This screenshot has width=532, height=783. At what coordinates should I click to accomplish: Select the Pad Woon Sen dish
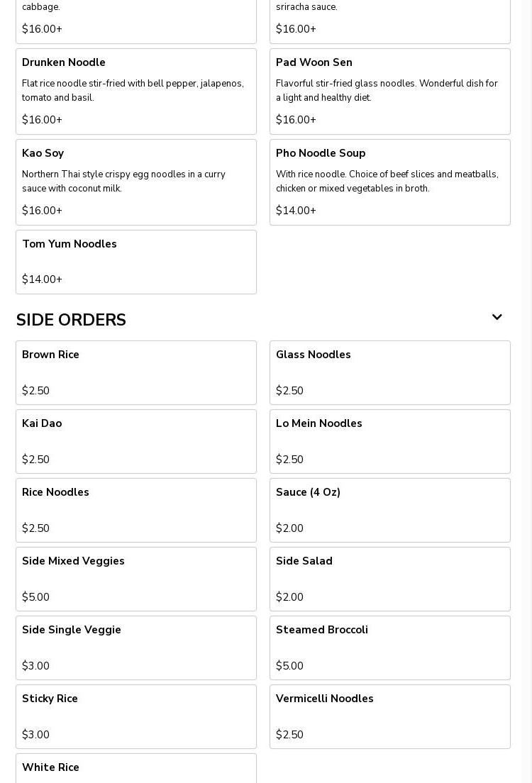pyautogui.click(x=390, y=91)
